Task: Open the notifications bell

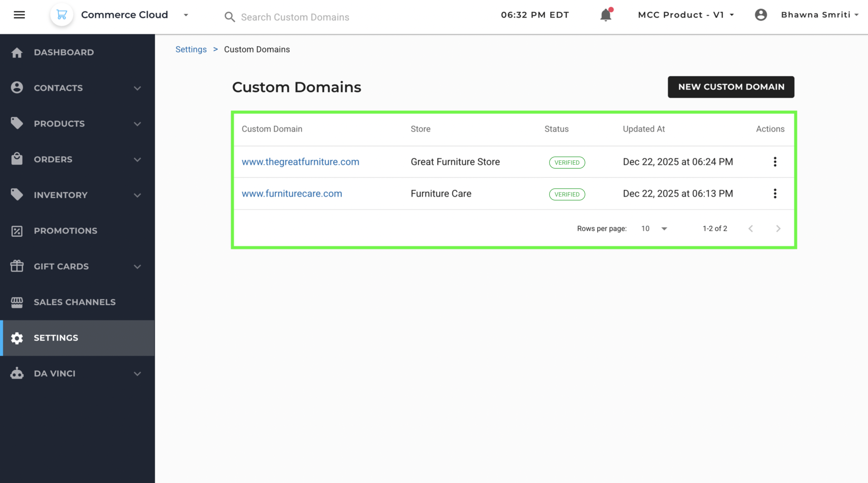Action: pyautogui.click(x=605, y=15)
